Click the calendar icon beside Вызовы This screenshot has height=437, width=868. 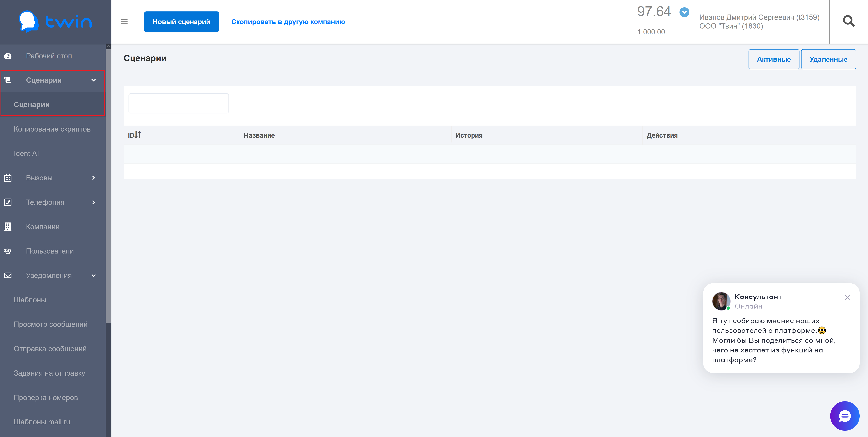point(8,178)
